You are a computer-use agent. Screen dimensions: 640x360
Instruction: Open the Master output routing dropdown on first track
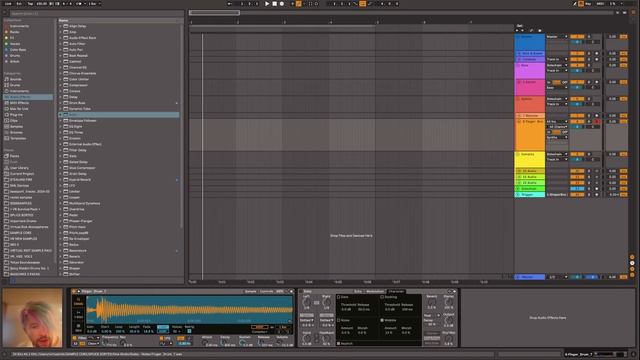click(557, 37)
